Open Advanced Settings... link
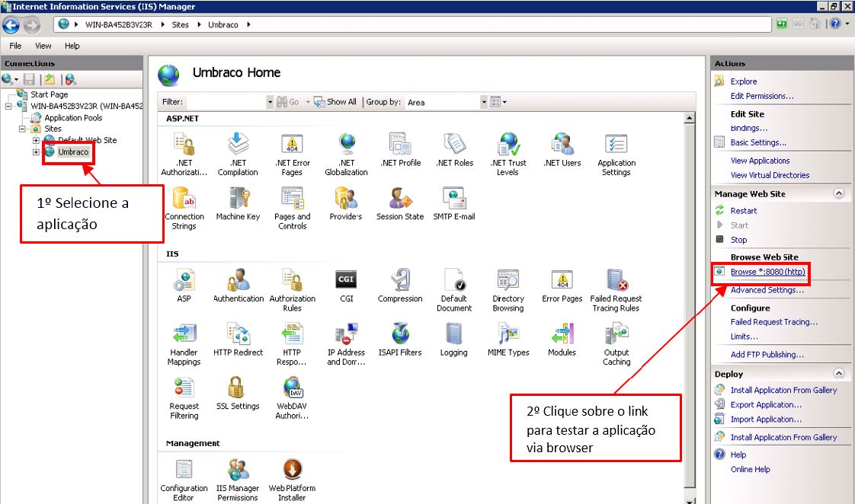This screenshot has height=504, width=855. (x=767, y=290)
